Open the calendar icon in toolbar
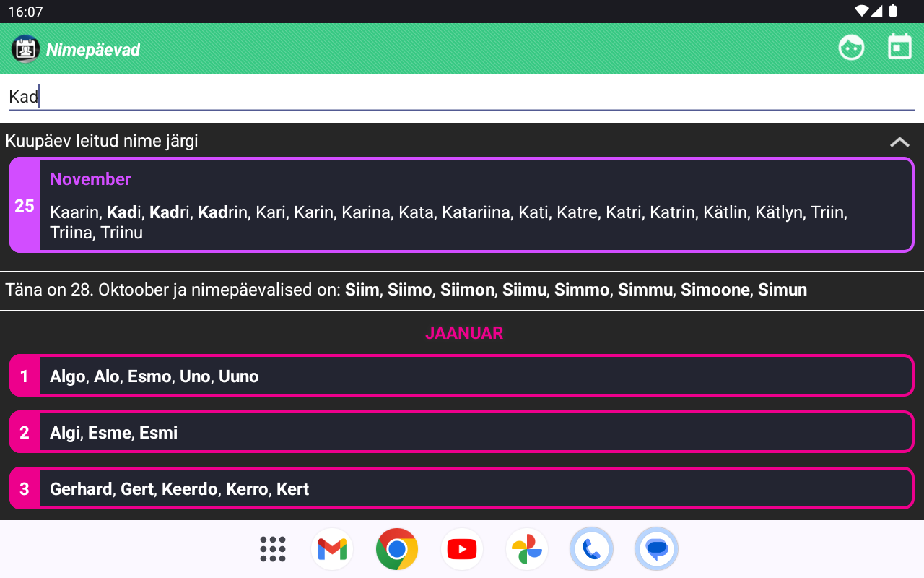 899,47
